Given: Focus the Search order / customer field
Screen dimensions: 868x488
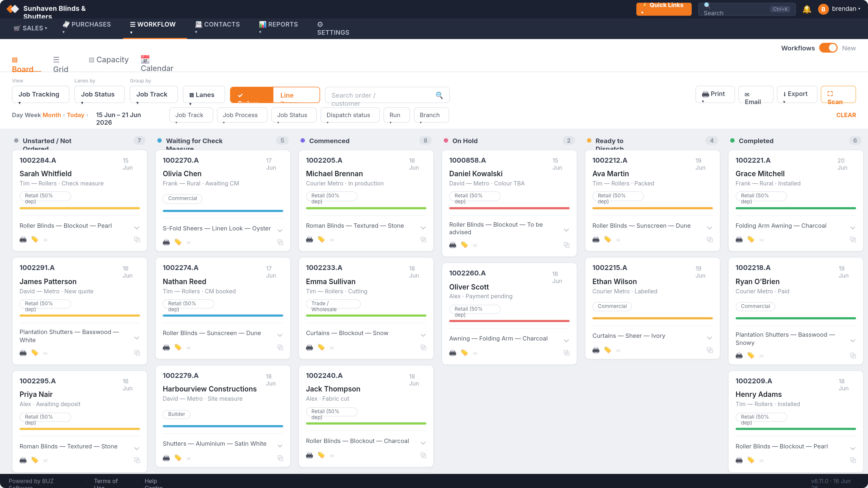Looking at the screenshot, I should click(387, 95).
